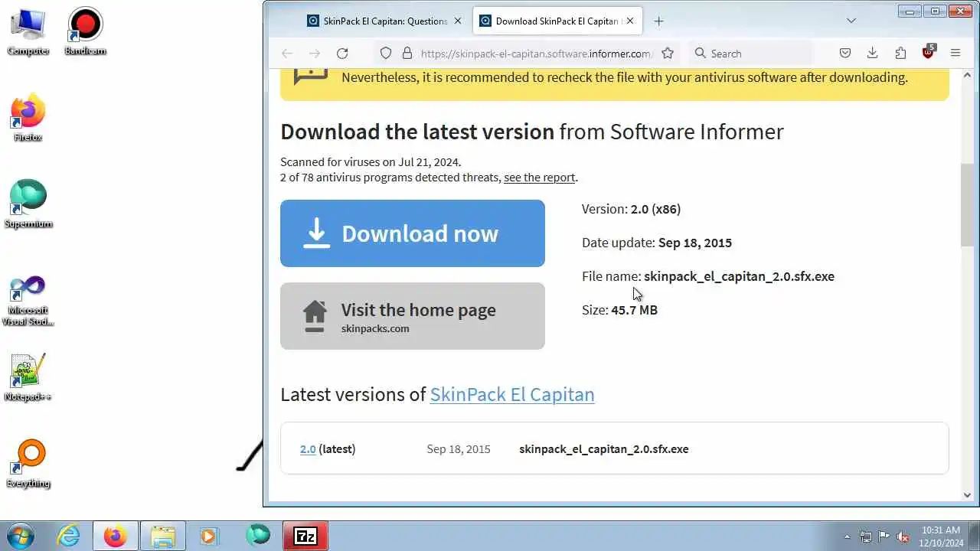Image resolution: width=980 pixels, height=551 pixels.
Task: Open a new tab with plus button
Action: (x=658, y=21)
